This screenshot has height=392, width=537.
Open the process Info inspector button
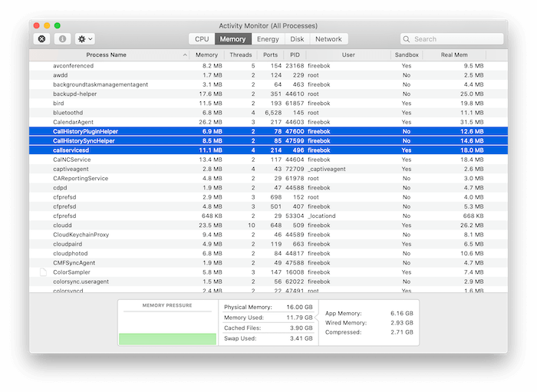pos(62,38)
